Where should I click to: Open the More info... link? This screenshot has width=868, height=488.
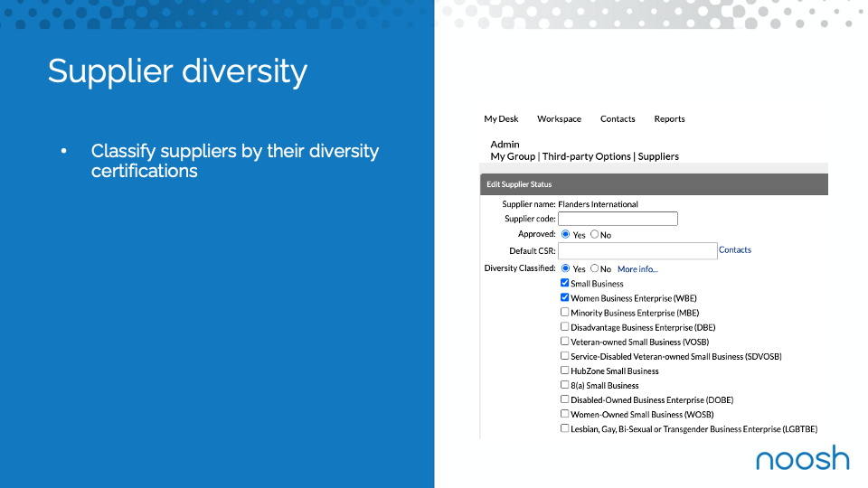point(637,269)
